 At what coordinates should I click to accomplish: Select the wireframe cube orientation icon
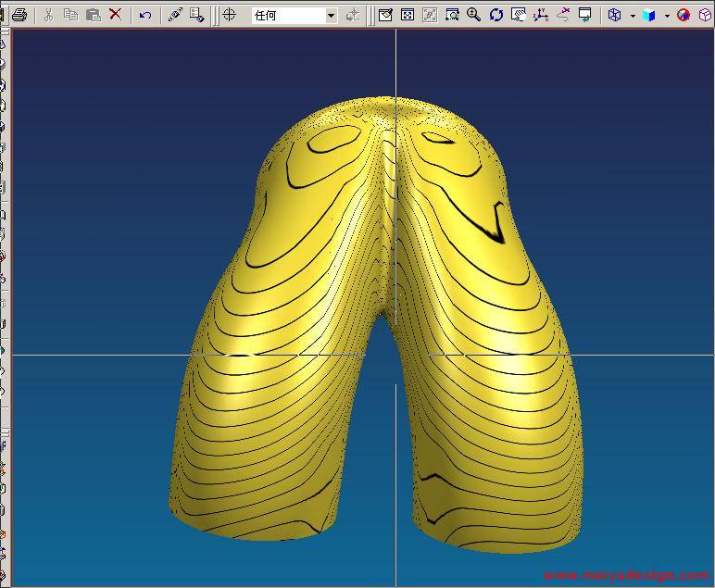pos(615,15)
